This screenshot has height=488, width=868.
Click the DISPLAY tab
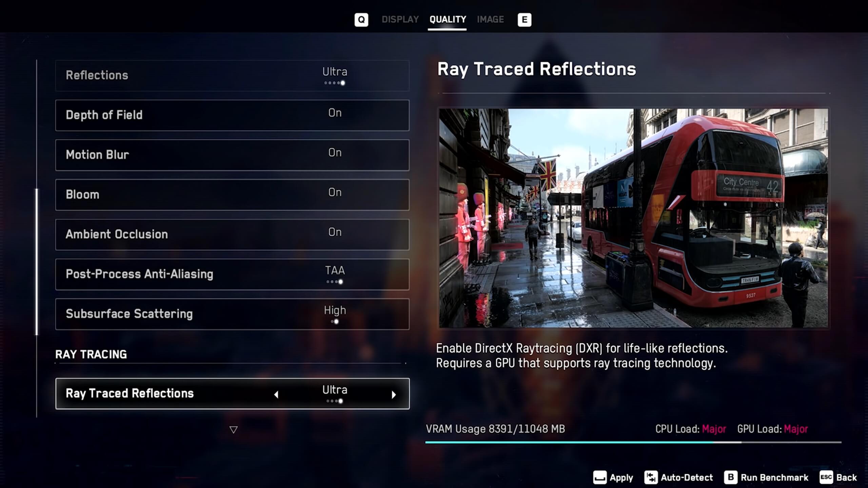click(x=400, y=20)
